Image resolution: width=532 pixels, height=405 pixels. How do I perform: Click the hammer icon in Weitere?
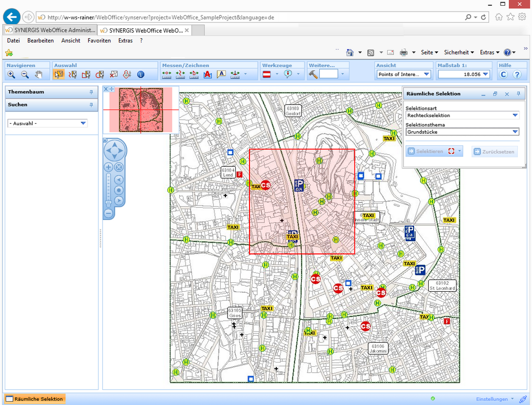[313, 74]
